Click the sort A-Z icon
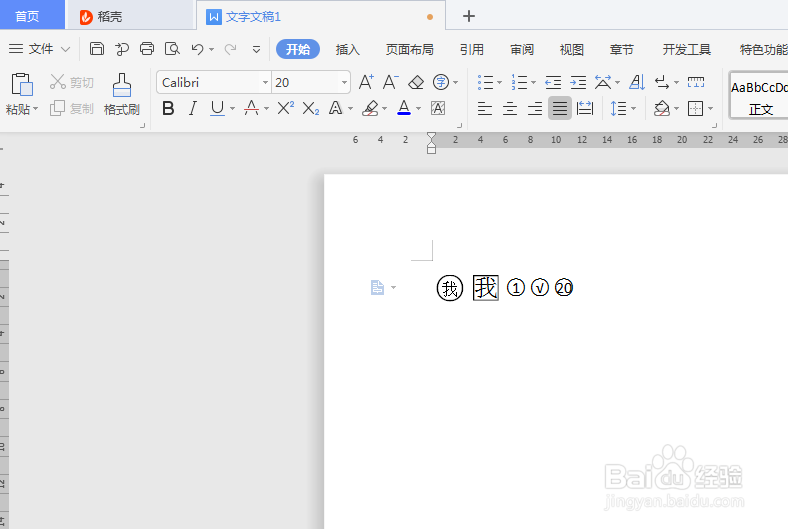The image size is (788, 529). [637, 82]
